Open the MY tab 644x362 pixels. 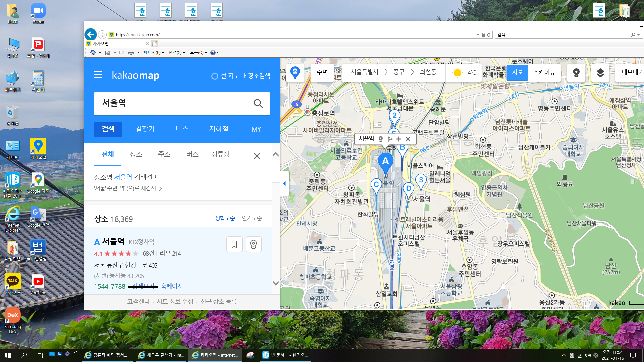[x=256, y=129]
